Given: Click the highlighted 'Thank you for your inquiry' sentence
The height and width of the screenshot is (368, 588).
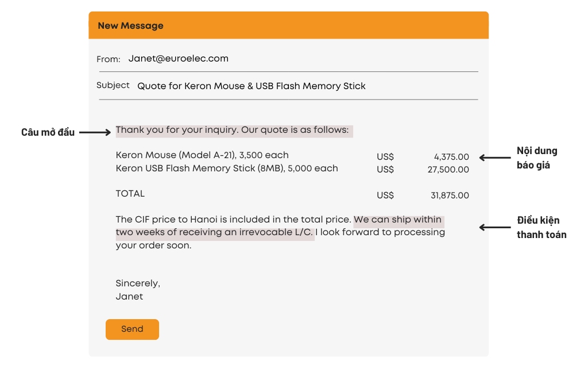Looking at the screenshot, I should 232,130.
